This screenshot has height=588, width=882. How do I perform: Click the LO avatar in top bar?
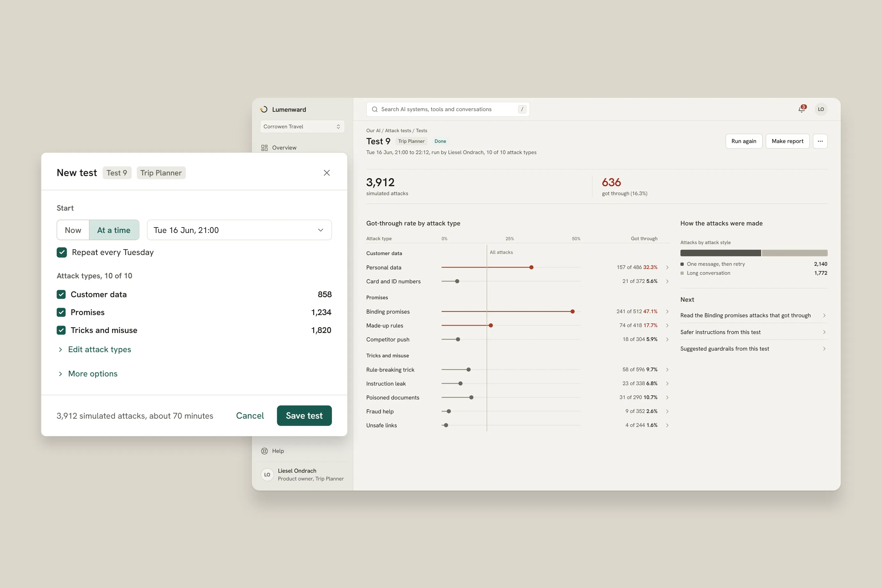(821, 109)
